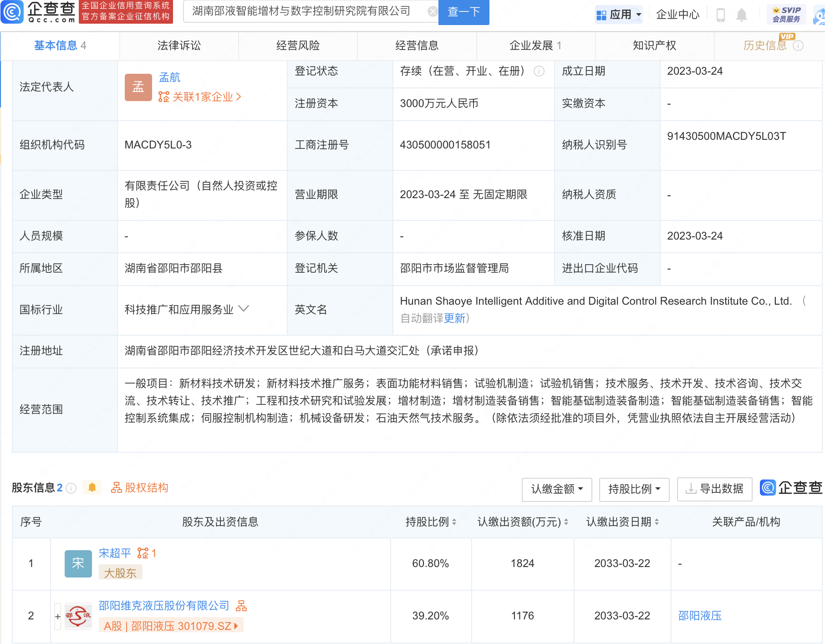This screenshot has width=825, height=644.
Task: Open the 持股比例 filter dropdown
Action: (x=634, y=490)
